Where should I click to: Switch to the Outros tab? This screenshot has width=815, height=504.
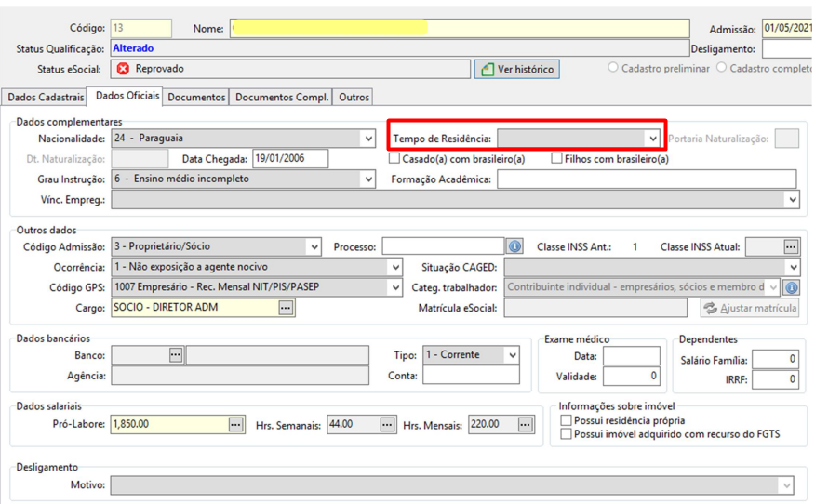[x=354, y=97]
